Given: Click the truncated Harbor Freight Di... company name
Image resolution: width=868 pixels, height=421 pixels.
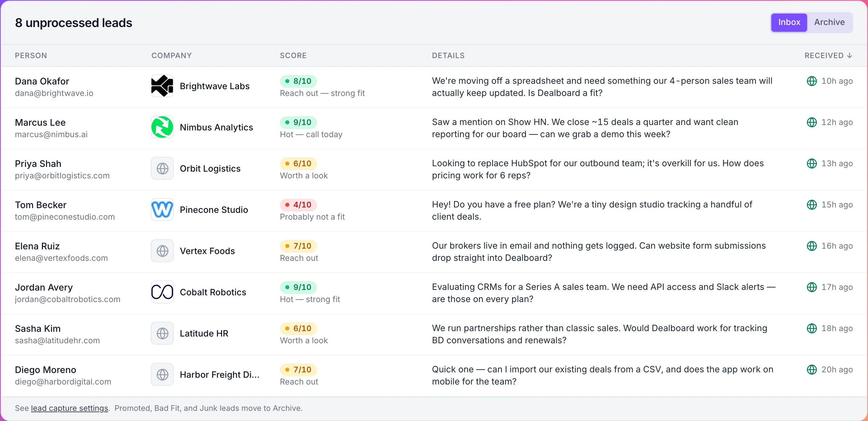Looking at the screenshot, I should coord(220,375).
